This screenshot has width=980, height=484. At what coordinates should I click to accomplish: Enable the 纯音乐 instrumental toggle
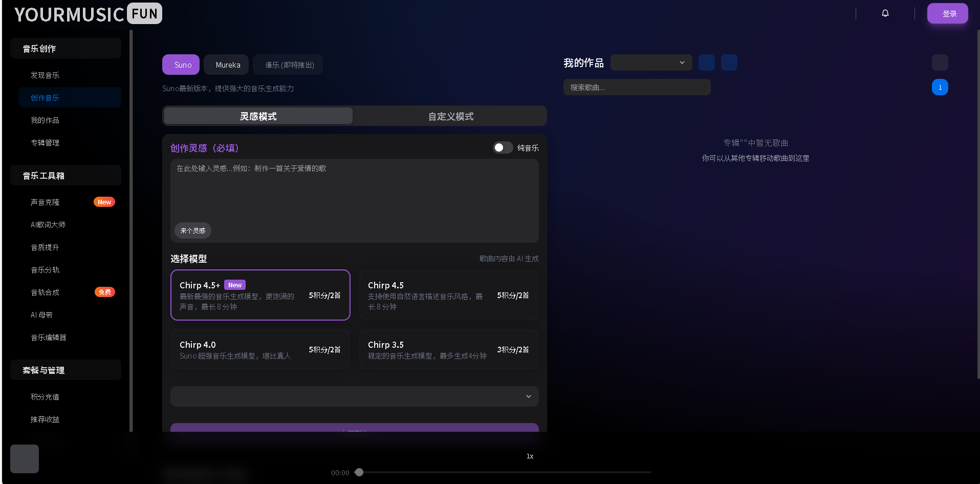click(x=502, y=148)
